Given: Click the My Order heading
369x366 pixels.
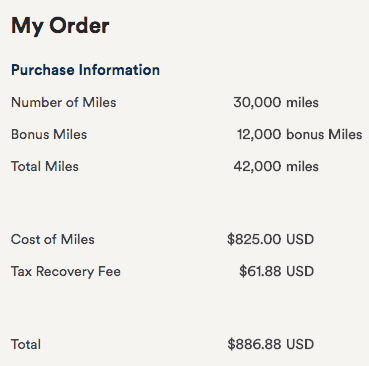Looking at the screenshot, I should [x=60, y=26].
